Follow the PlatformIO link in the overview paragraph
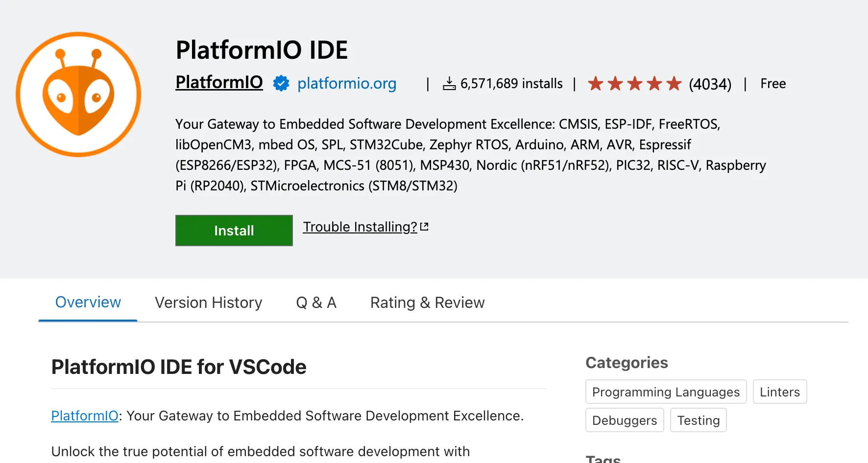This screenshot has height=463, width=868. [85, 416]
